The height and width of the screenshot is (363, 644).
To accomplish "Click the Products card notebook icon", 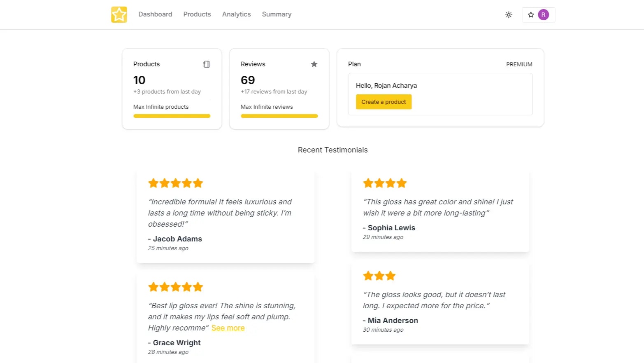I will pyautogui.click(x=207, y=64).
